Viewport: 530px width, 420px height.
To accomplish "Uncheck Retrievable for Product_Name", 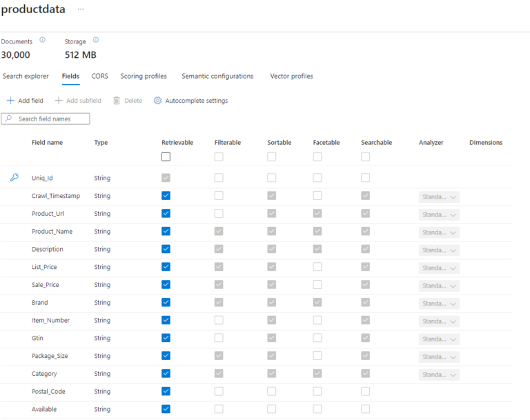I will (x=166, y=232).
